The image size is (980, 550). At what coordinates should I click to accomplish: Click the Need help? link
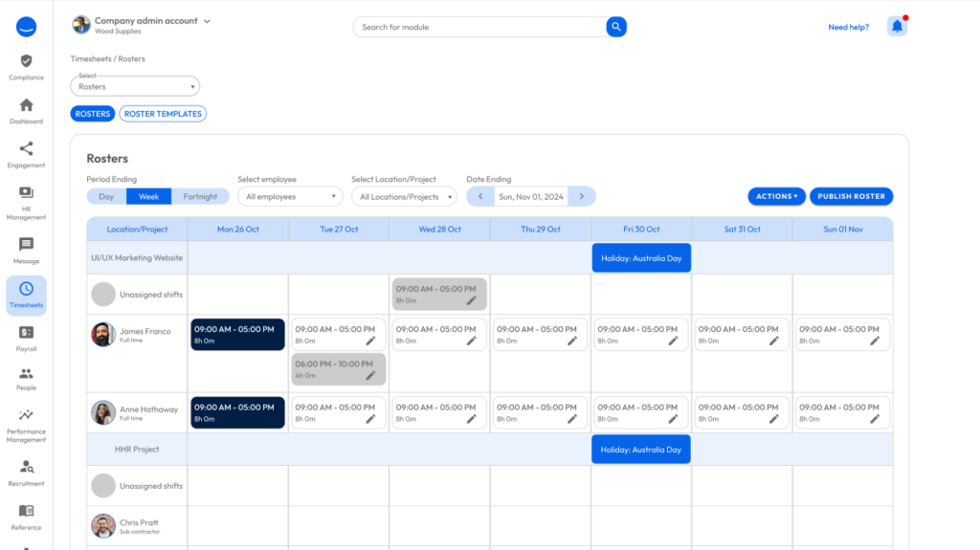pyautogui.click(x=848, y=27)
